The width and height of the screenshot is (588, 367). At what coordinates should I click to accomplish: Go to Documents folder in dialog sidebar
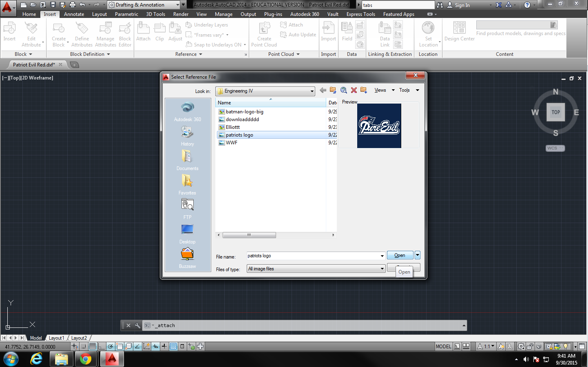[x=188, y=160]
